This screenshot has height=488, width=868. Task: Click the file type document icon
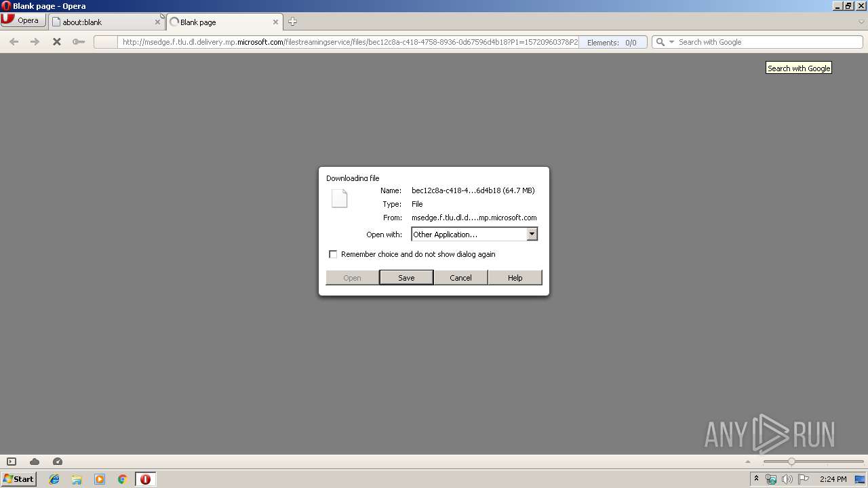339,198
